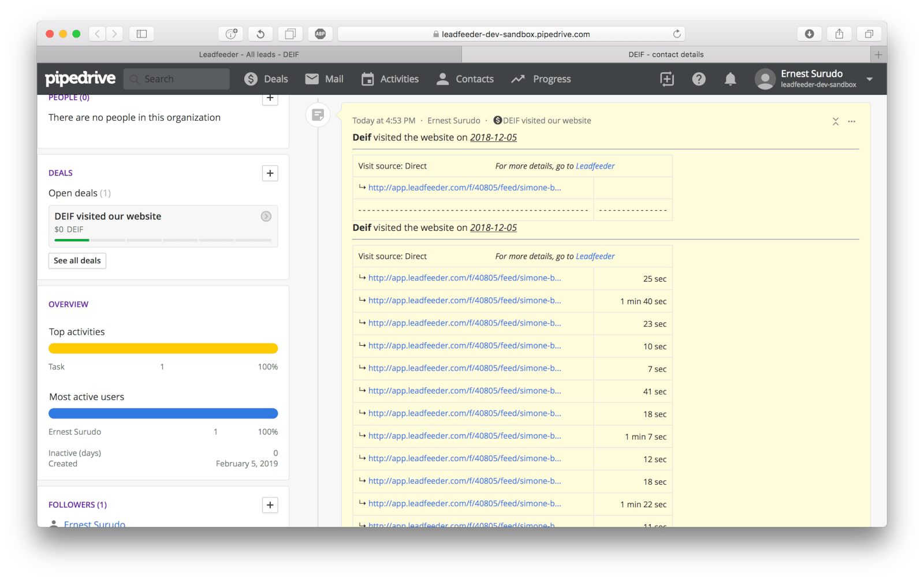
Task: Open the Leadfeeder details link
Action: tap(595, 166)
